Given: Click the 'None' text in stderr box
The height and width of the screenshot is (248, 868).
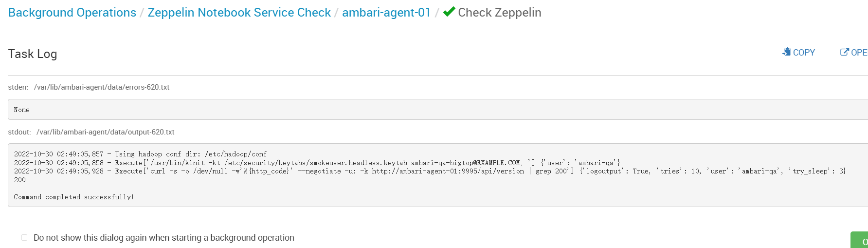Looking at the screenshot, I should pos(22,110).
